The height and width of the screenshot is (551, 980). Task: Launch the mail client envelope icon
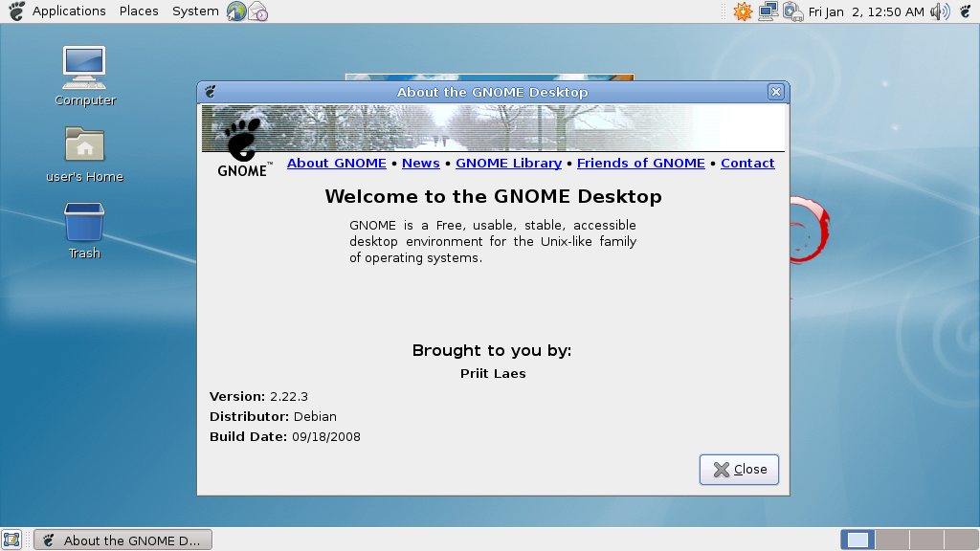(x=257, y=11)
